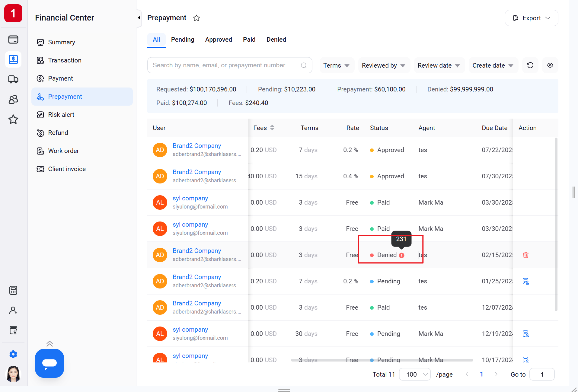
Task: Open Brand2 Company link due 07/22
Action: [197, 146]
